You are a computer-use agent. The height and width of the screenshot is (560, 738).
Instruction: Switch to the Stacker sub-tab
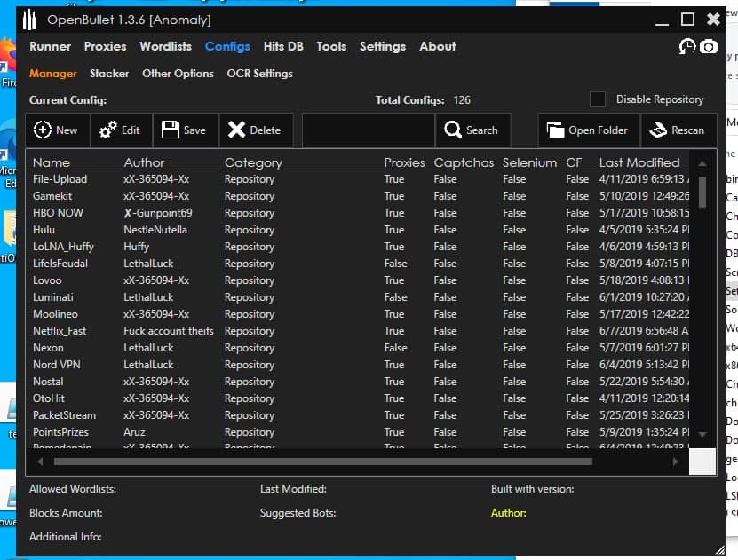coord(109,74)
